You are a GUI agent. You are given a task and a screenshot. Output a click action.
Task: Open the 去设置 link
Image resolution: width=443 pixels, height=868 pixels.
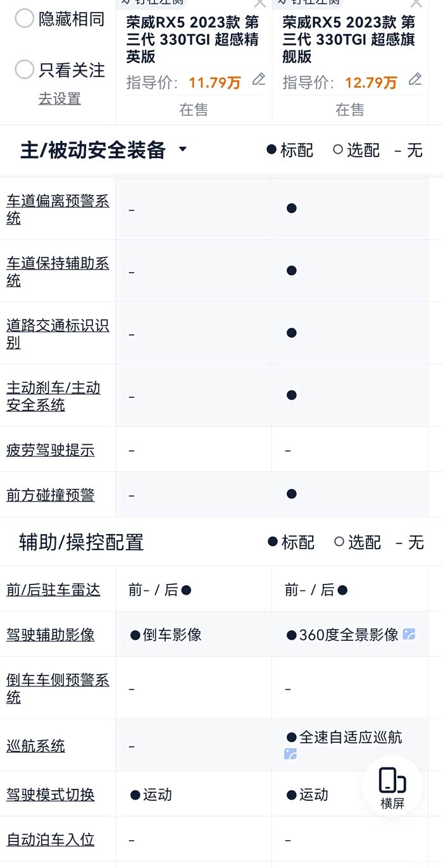(59, 99)
